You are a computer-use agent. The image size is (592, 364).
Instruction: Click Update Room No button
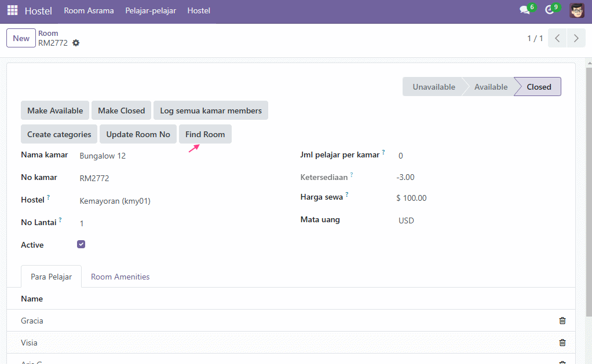tap(138, 134)
